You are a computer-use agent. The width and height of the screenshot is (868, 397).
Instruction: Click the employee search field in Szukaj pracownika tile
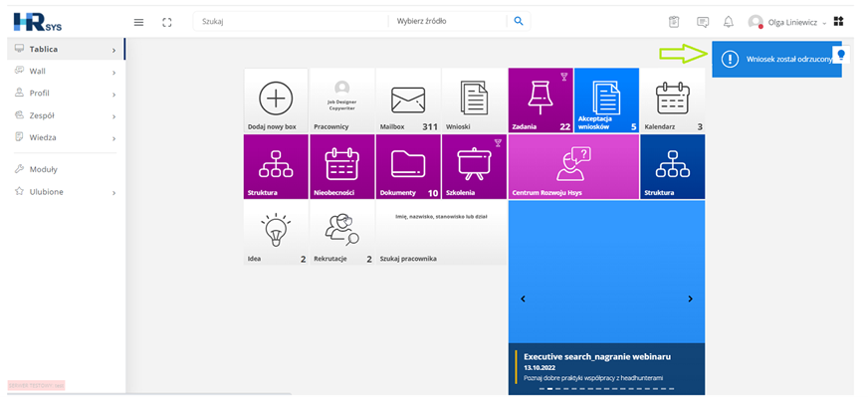[x=441, y=217]
